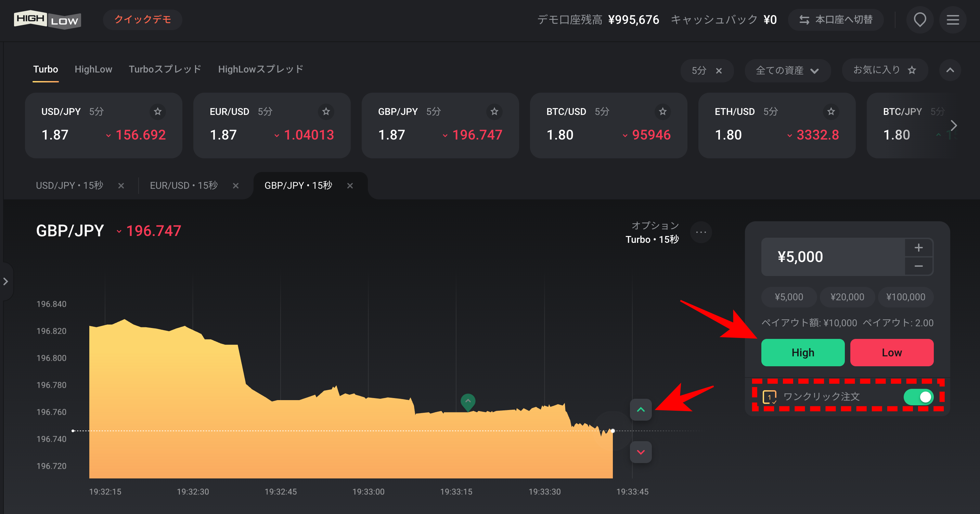This screenshot has width=980, height=514.
Task: Click the HighLow logo
Action: [47, 19]
